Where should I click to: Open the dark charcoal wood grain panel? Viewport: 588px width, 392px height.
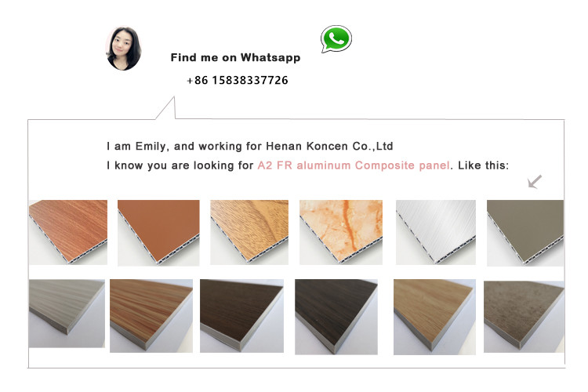click(336, 317)
